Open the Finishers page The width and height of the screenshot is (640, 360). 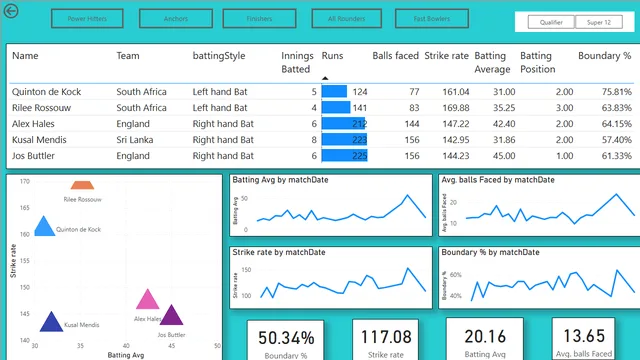pyautogui.click(x=259, y=19)
